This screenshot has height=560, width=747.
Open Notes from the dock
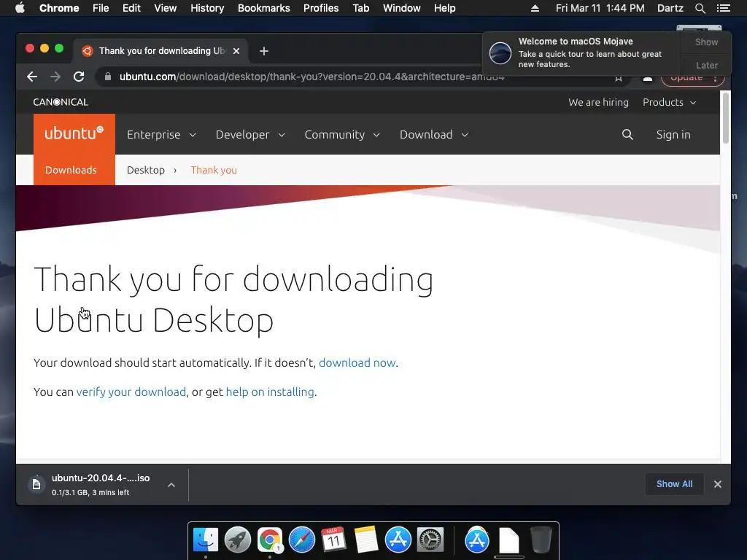(366, 540)
